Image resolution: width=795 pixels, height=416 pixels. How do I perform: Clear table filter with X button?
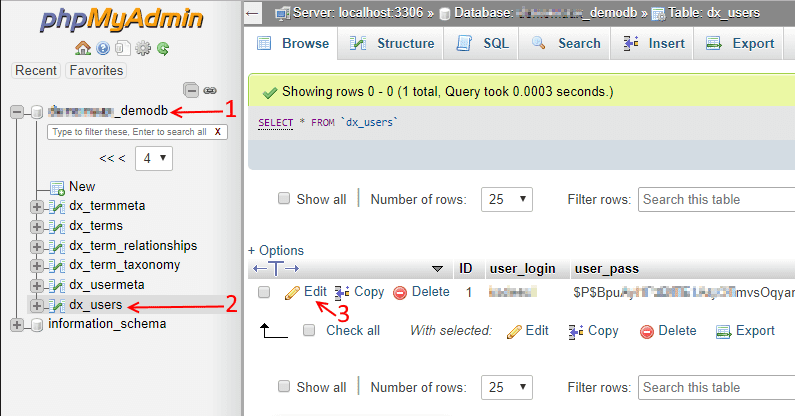[218, 132]
